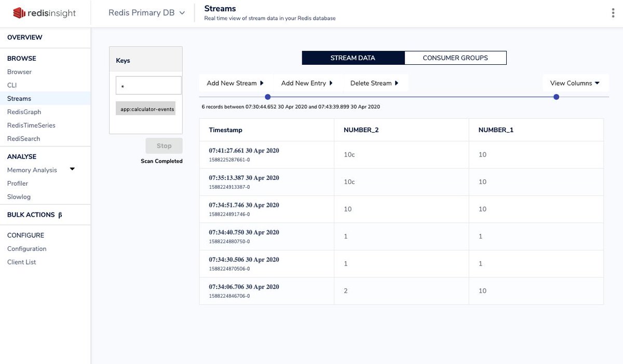Click the stream ID 1588224891746-0
Viewport: 623px width, 364px height.
(x=229, y=214)
